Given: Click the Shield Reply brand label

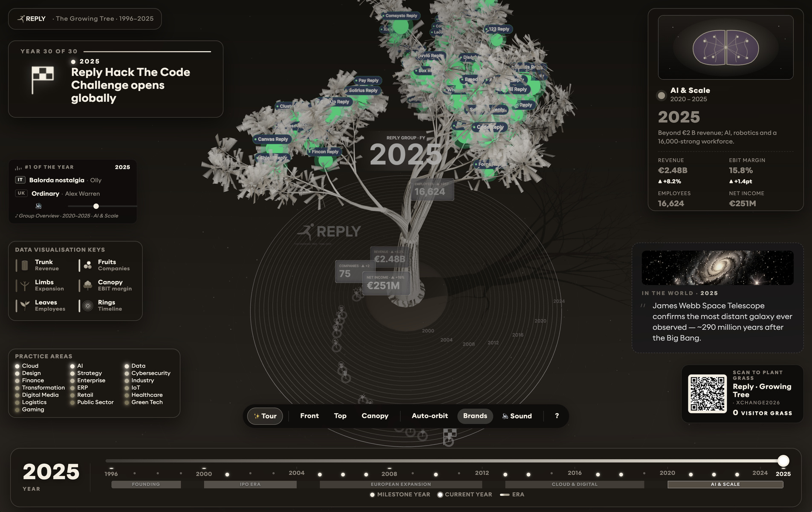Looking at the screenshot, I should 273,158.
